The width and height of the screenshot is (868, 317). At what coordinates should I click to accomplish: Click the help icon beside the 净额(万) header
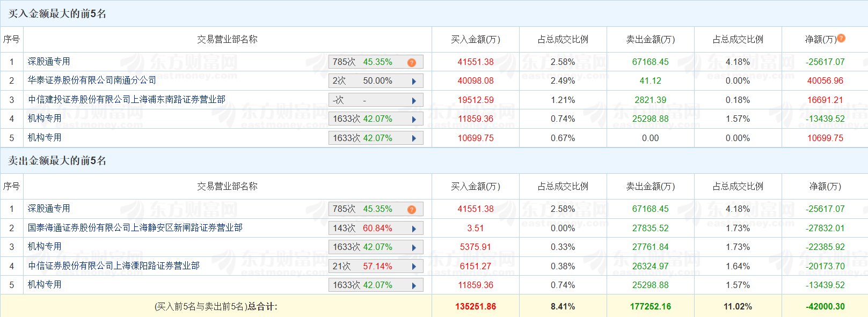(x=841, y=38)
